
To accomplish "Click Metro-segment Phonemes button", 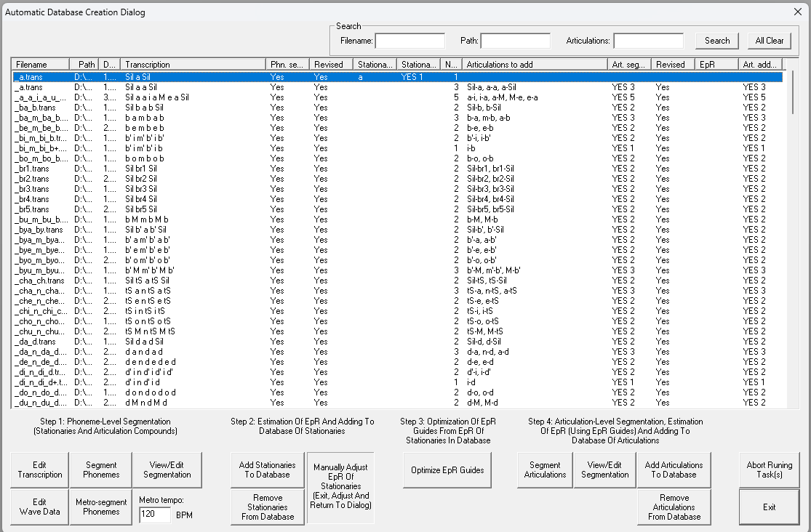I will pyautogui.click(x=101, y=507).
